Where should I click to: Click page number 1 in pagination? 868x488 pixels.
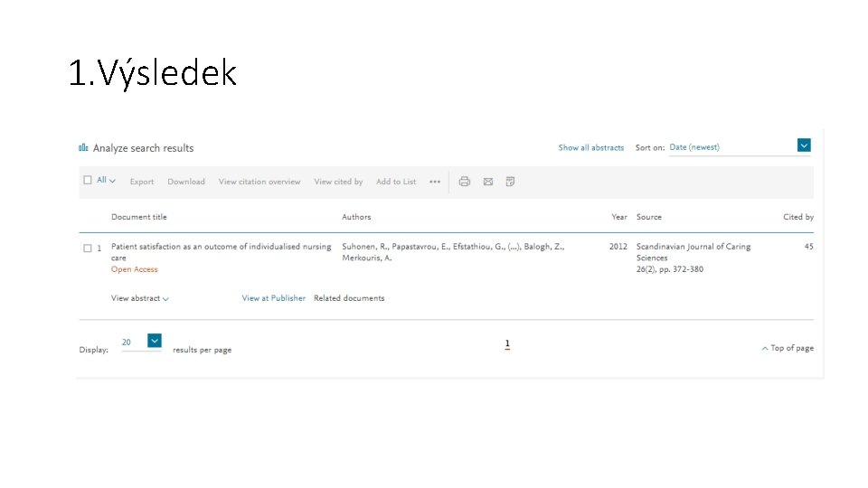[x=507, y=343]
